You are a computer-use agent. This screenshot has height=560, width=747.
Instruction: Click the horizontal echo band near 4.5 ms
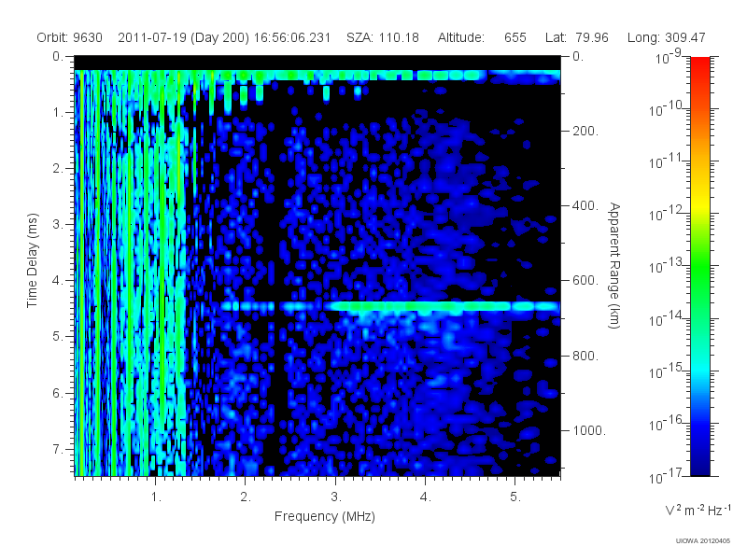(x=388, y=306)
